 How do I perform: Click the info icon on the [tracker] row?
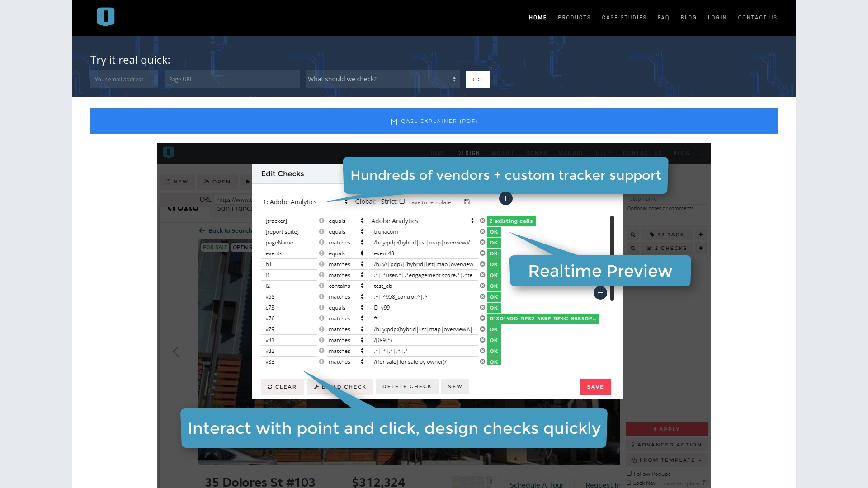(321, 221)
